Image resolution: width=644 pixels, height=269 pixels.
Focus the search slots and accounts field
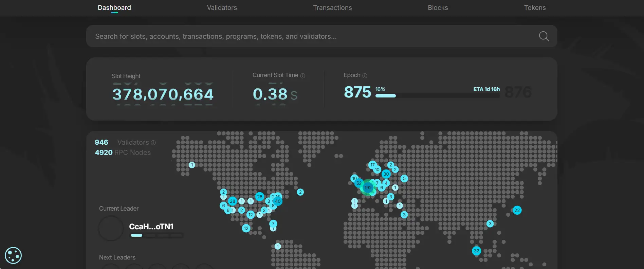(306, 36)
